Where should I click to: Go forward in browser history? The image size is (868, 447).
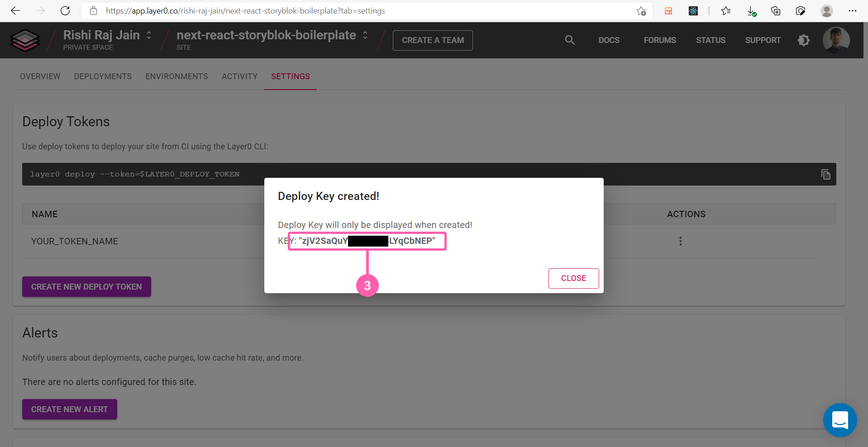tap(40, 11)
